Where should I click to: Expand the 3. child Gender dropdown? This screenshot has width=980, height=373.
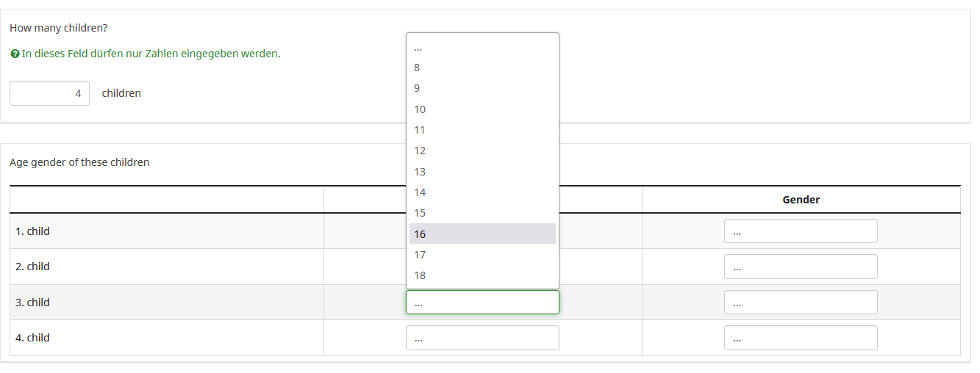pyautogui.click(x=801, y=303)
